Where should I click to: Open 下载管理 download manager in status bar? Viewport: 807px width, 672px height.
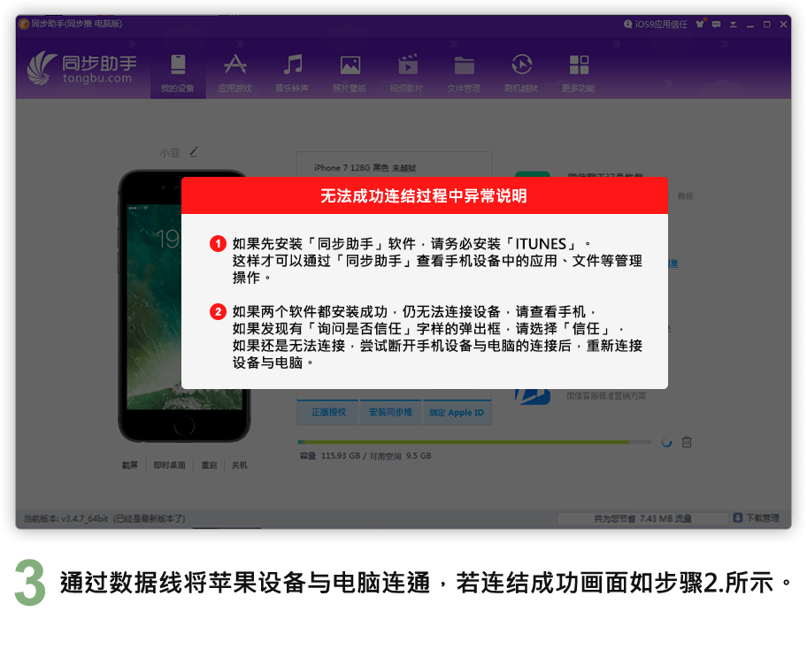[756, 518]
